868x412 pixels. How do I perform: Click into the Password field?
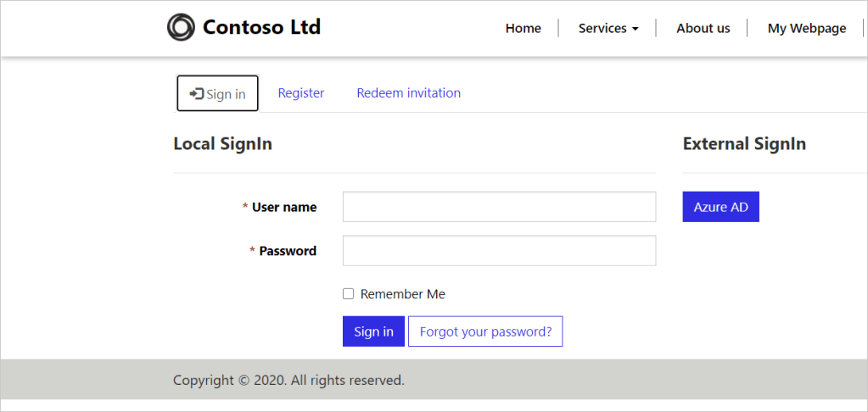tap(499, 251)
